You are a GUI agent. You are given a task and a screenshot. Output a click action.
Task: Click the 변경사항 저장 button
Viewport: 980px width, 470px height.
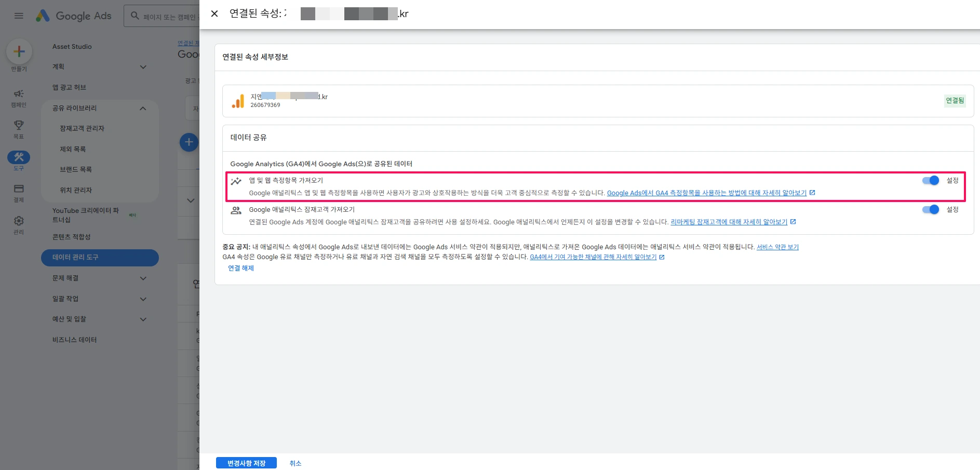[246, 463]
